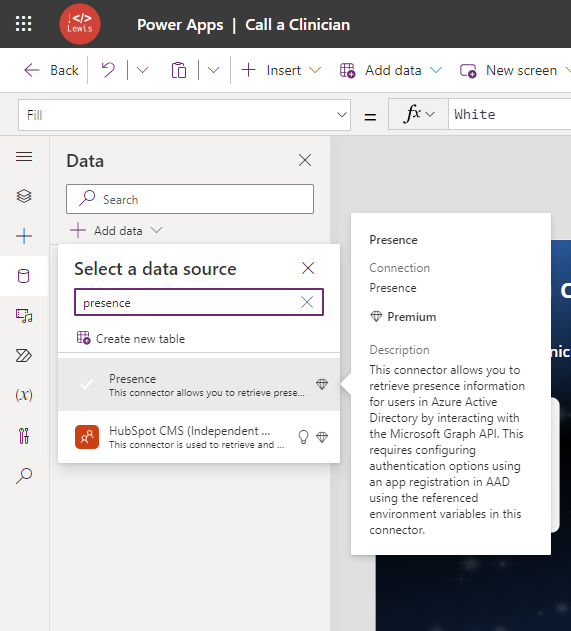Click the data source search field

[199, 302]
